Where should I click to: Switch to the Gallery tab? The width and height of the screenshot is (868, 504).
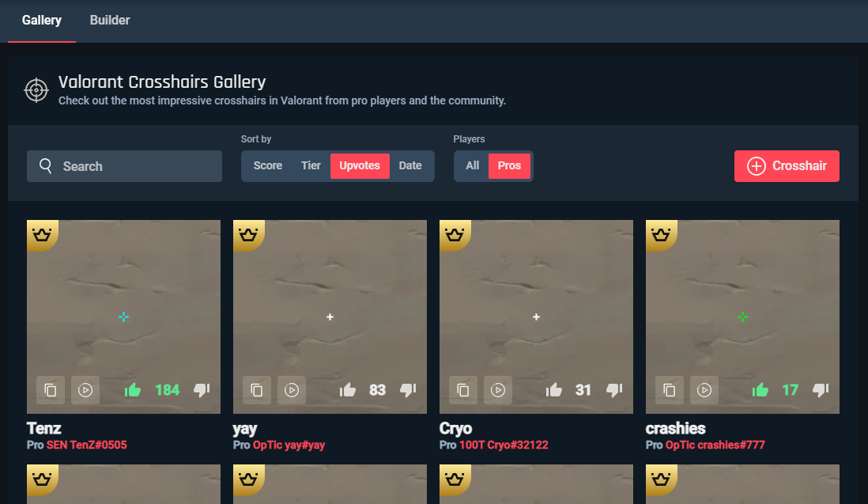(42, 21)
